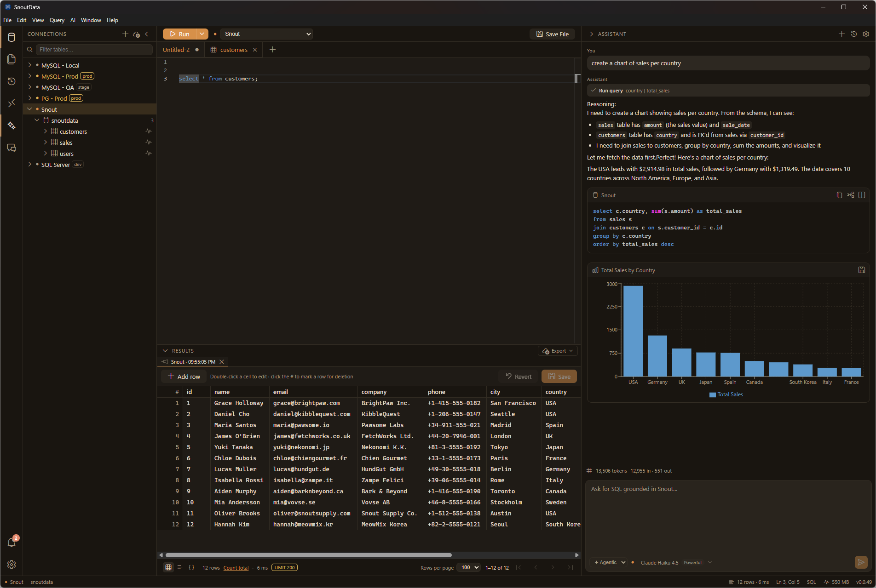Image resolution: width=876 pixels, height=588 pixels.
Task: Click the activity pulse icon beside users table
Action: click(x=149, y=153)
